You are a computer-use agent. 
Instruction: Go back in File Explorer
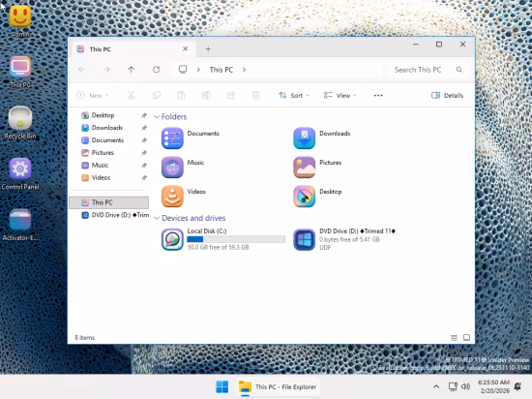(81, 70)
